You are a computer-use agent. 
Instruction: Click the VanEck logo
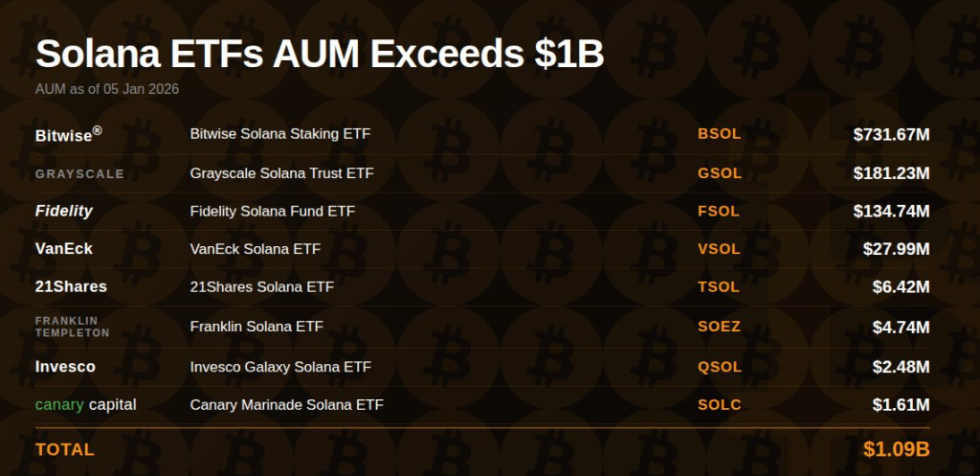click(x=64, y=249)
